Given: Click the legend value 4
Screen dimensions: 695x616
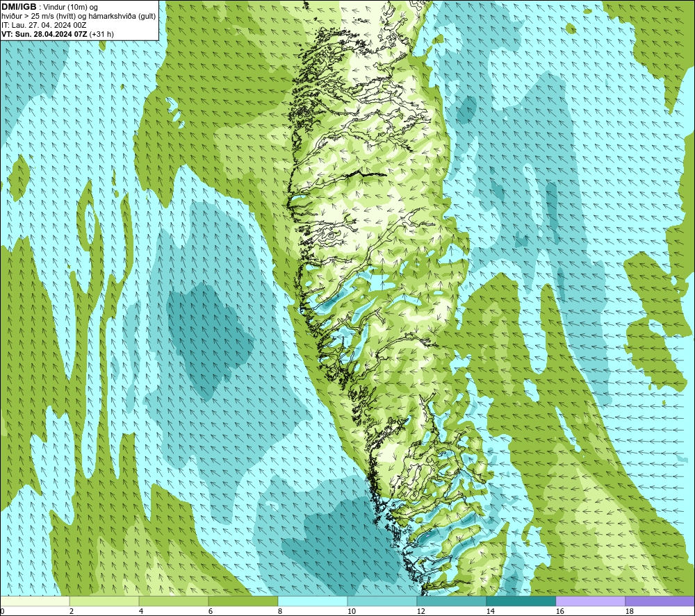Looking at the screenshot, I should 141,611.
